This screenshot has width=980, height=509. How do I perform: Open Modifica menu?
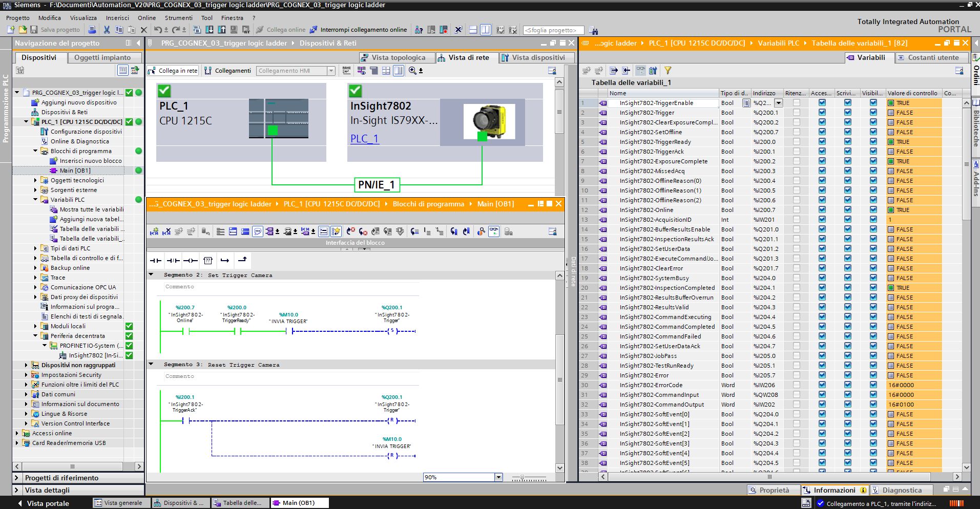pyautogui.click(x=50, y=18)
